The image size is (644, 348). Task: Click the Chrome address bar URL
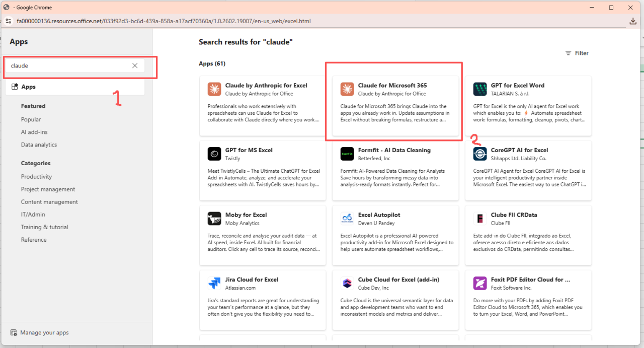(164, 21)
